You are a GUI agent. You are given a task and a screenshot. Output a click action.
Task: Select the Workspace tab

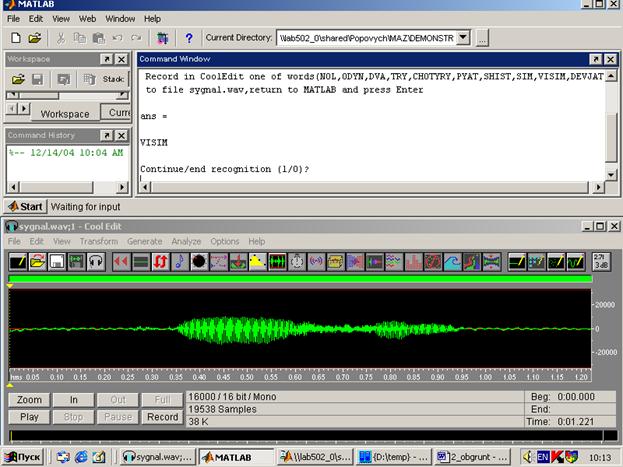[65, 114]
